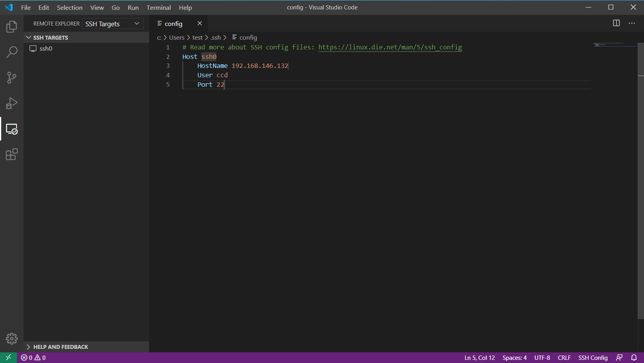Open the Explorer sidebar icon
Image resolution: width=644 pixels, height=363 pixels.
pos(11,26)
